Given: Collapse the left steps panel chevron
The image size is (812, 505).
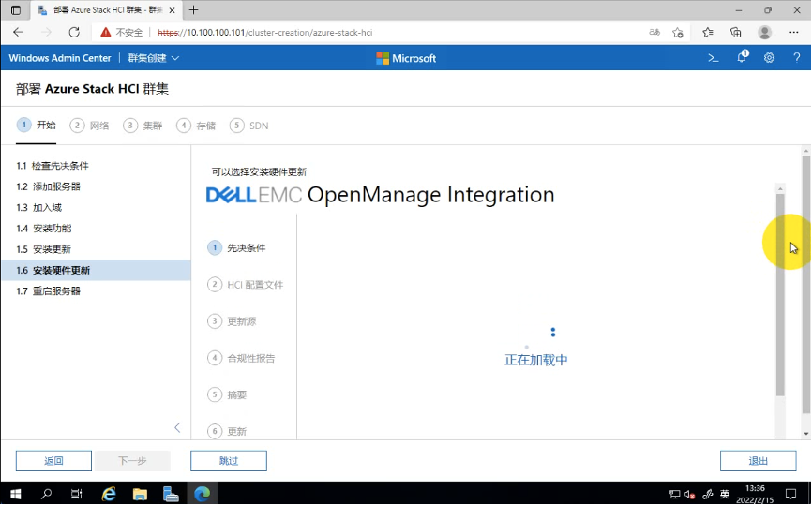Looking at the screenshot, I should pos(177,427).
